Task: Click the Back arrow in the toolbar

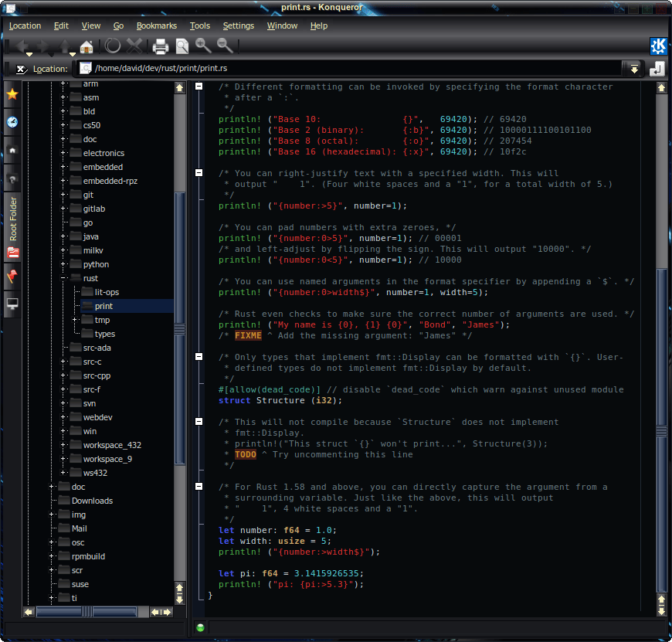Action: point(22,46)
